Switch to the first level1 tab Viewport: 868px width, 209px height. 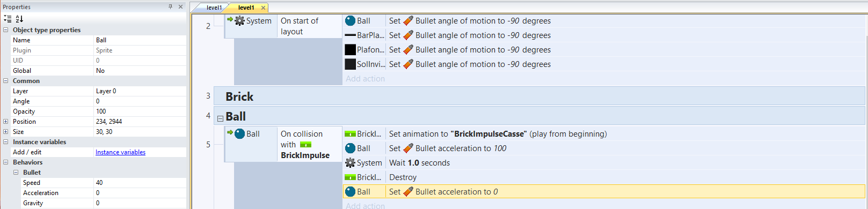tap(214, 8)
